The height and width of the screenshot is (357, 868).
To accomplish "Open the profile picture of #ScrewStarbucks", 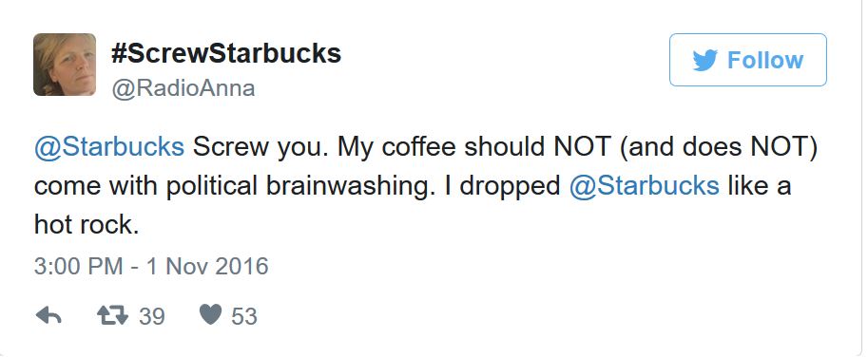I will tap(65, 65).
